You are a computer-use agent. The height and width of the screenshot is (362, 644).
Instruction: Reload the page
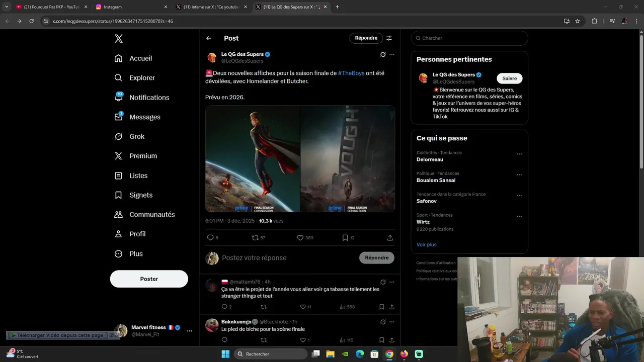[31, 21]
